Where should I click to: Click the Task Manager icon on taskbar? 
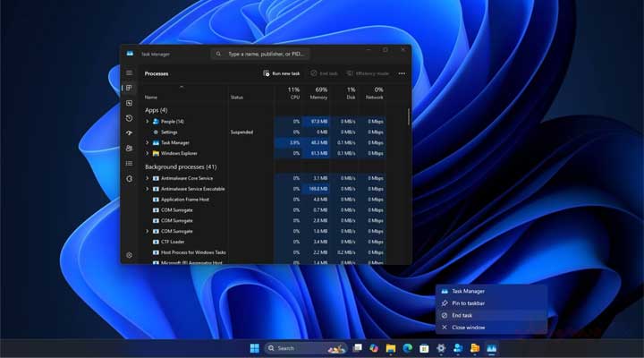click(x=492, y=348)
